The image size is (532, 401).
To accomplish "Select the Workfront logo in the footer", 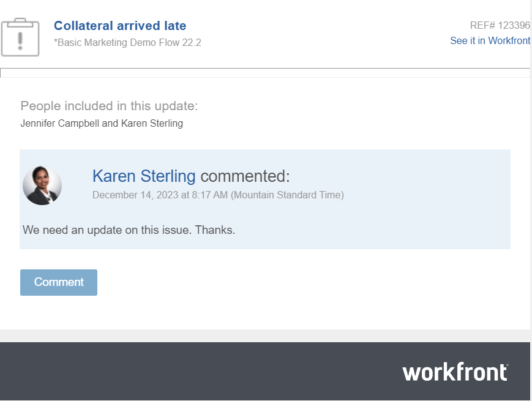I will tap(454, 371).
